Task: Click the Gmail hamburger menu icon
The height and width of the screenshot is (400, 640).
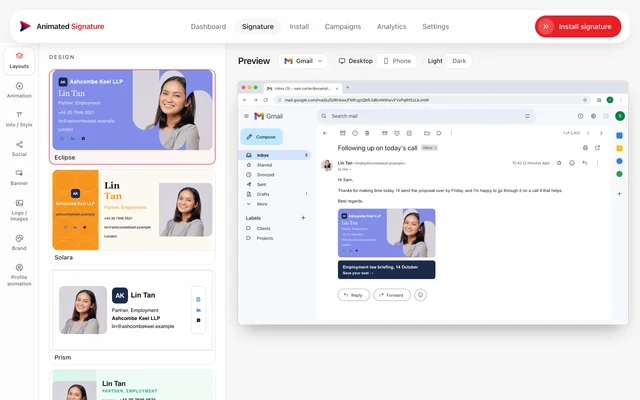Action: click(x=247, y=116)
